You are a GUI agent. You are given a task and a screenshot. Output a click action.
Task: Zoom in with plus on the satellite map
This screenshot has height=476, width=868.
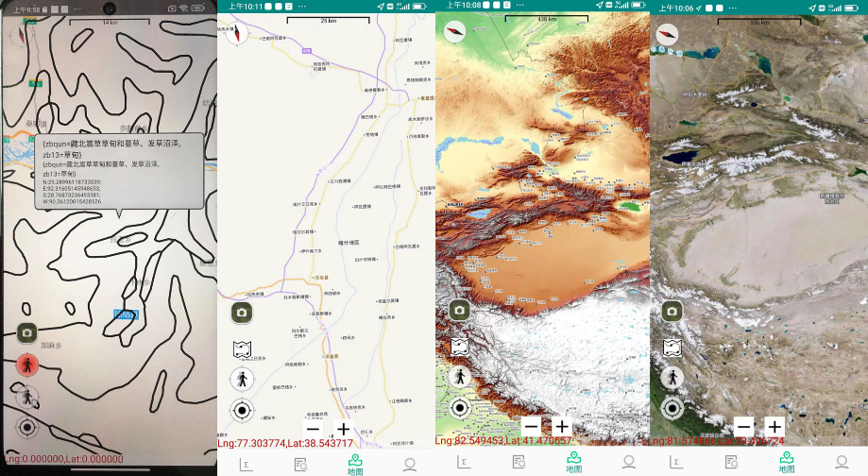(x=774, y=427)
